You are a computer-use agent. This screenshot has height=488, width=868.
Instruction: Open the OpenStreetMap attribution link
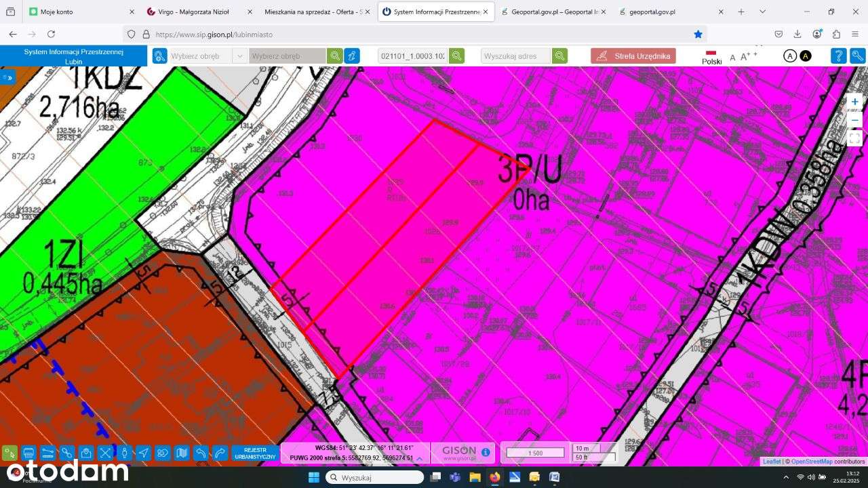pos(812,462)
